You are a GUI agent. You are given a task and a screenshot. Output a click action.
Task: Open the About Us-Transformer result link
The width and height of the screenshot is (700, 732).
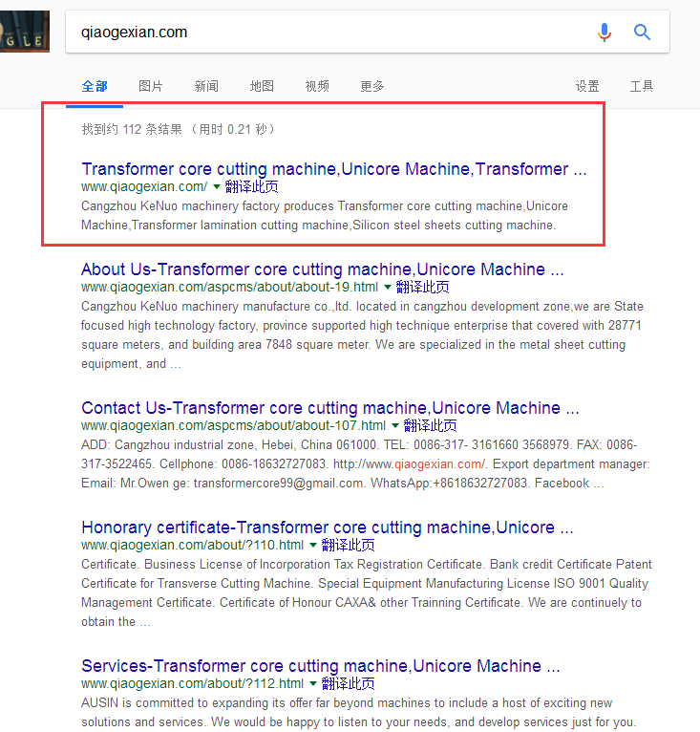pyautogui.click(x=323, y=269)
